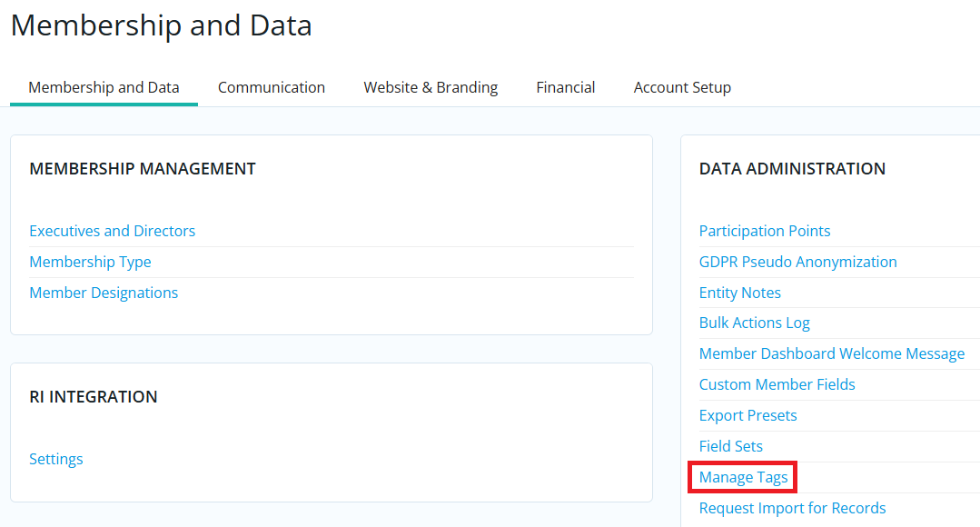Open the Communication tab
Screen dimensions: 980x527
point(272,87)
